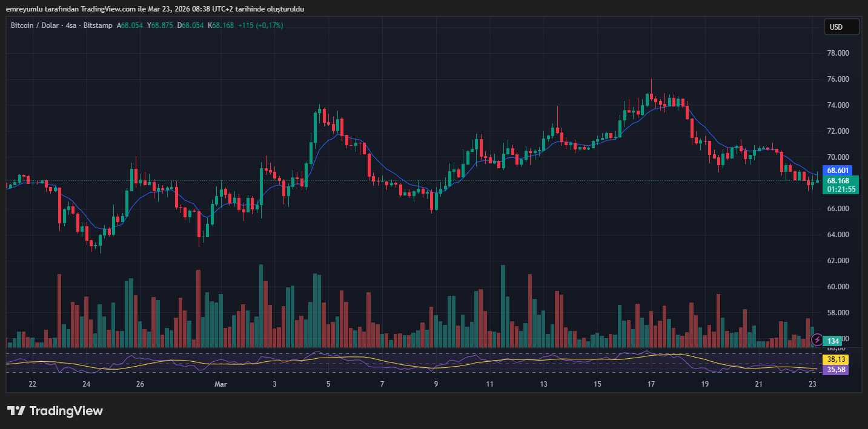Click the TradingView logo at bottom left
Viewport: 868px width, 429px height.
coord(55,411)
